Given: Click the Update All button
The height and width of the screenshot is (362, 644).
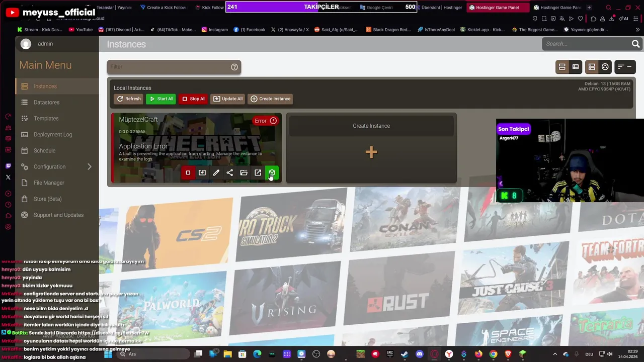Looking at the screenshot, I should (228, 99).
